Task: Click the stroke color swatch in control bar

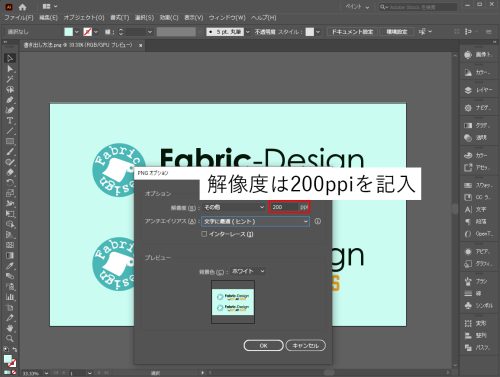Action: click(x=88, y=32)
